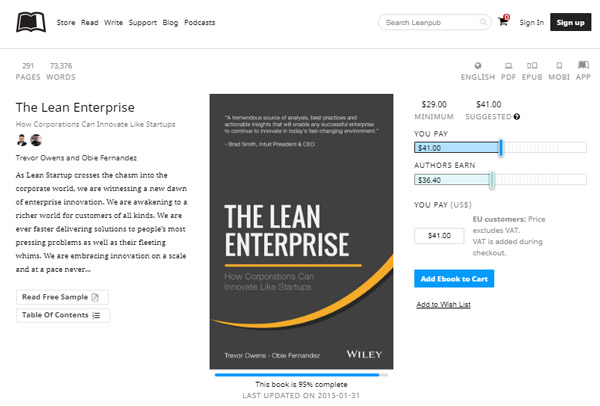Viewport: 600px width, 406px height.
Task: Click first author avatar image
Action: pyautogui.click(x=22, y=140)
